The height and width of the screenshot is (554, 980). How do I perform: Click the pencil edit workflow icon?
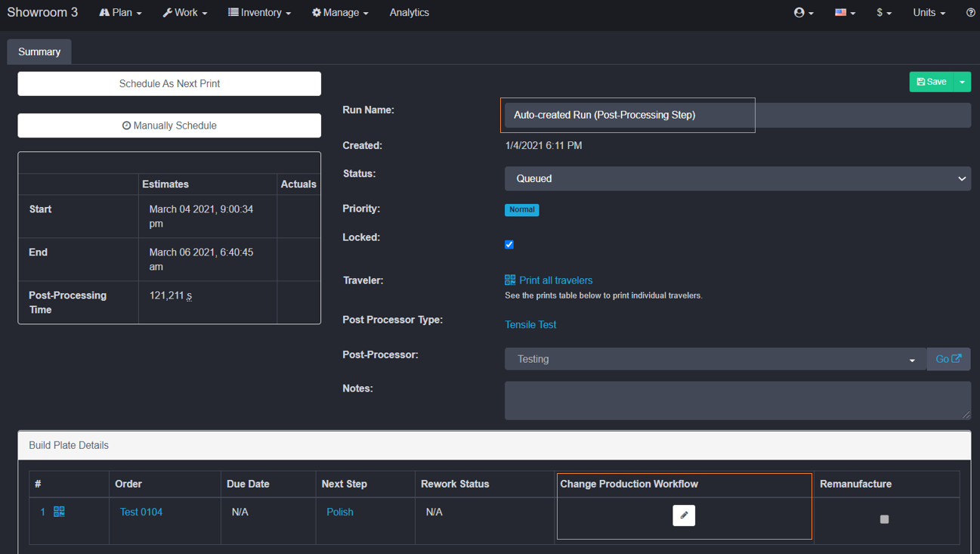click(x=684, y=515)
